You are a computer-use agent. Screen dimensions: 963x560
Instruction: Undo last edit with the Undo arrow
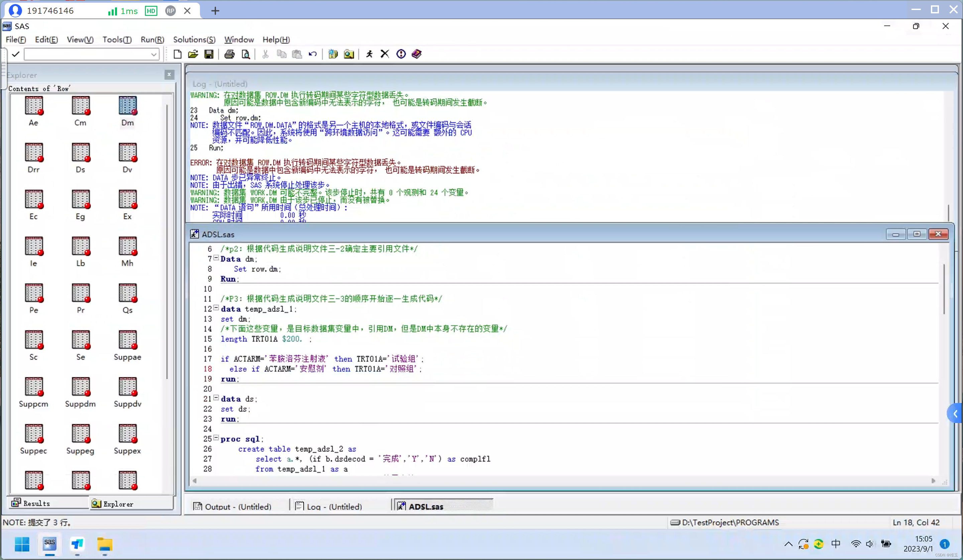pyautogui.click(x=313, y=54)
